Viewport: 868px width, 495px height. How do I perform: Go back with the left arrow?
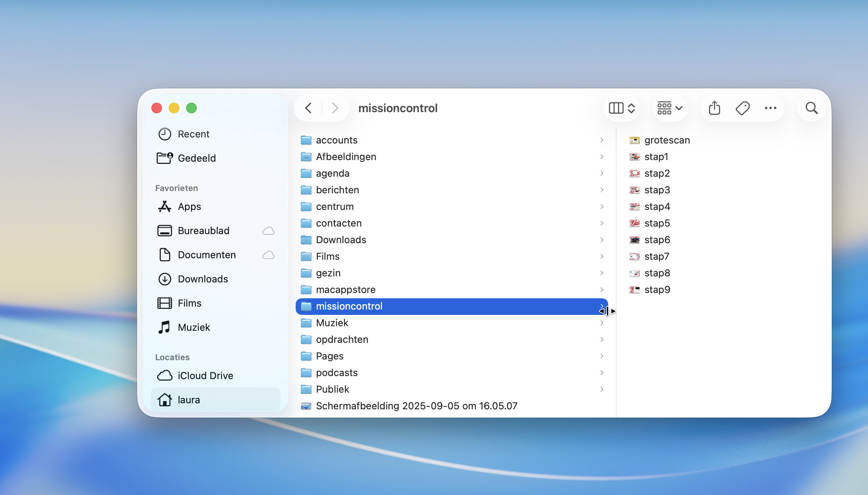coord(308,108)
